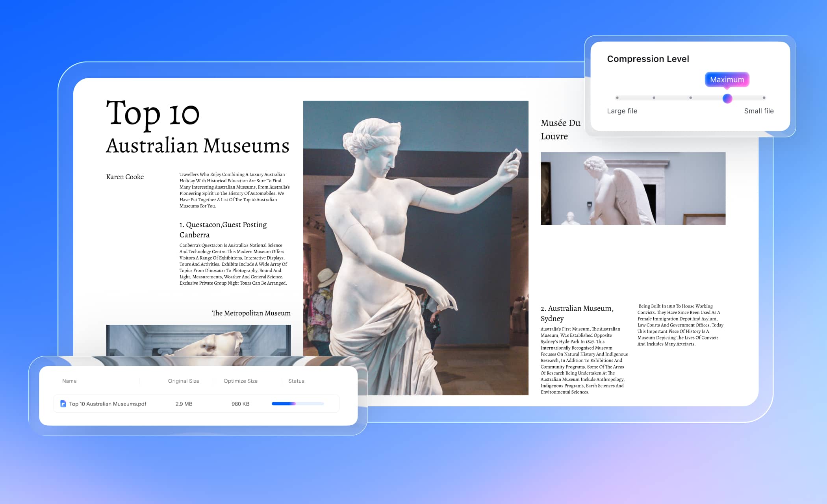
Task: Click the Musée Du Louvre heading
Action: [x=560, y=130]
